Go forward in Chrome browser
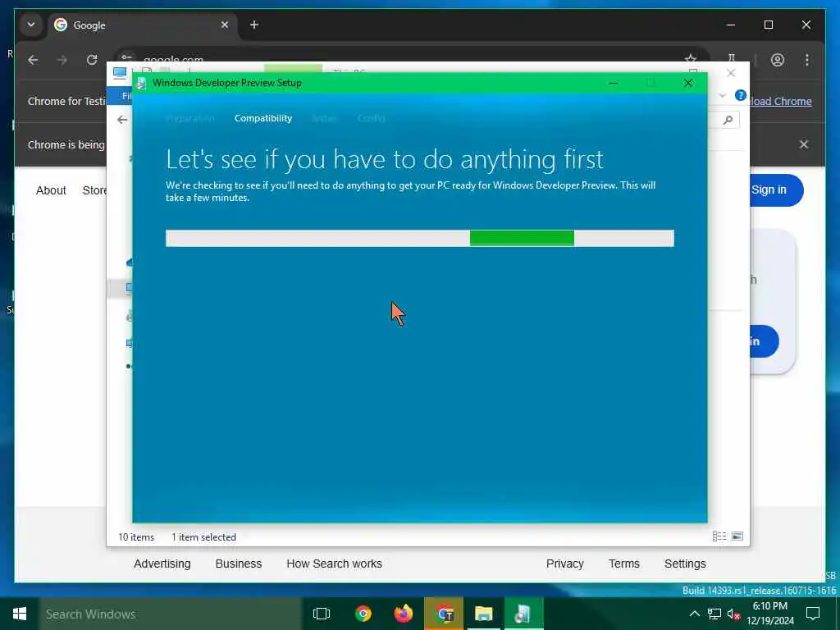 click(62, 60)
